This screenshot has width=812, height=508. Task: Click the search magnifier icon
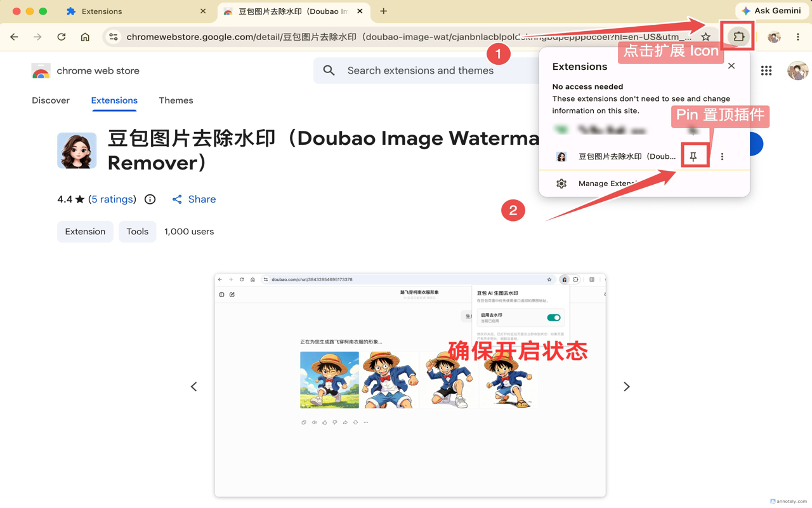329,70
